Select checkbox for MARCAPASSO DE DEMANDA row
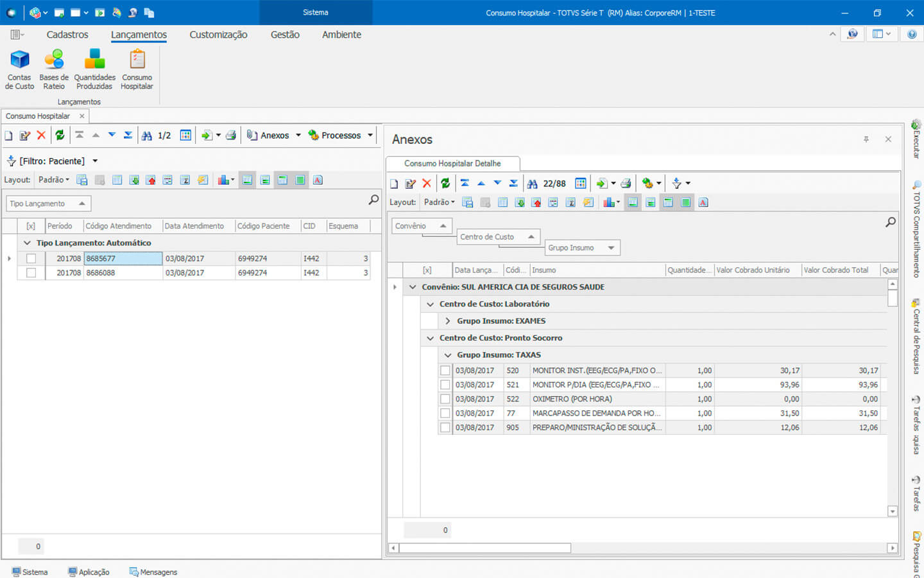 coord(445,414)
